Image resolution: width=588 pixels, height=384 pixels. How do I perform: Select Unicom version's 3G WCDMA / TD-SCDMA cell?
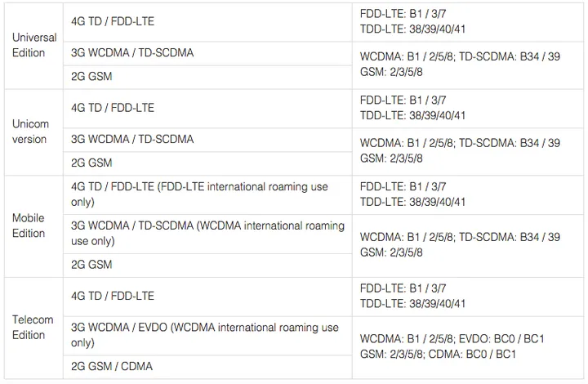tap(132, 139)
